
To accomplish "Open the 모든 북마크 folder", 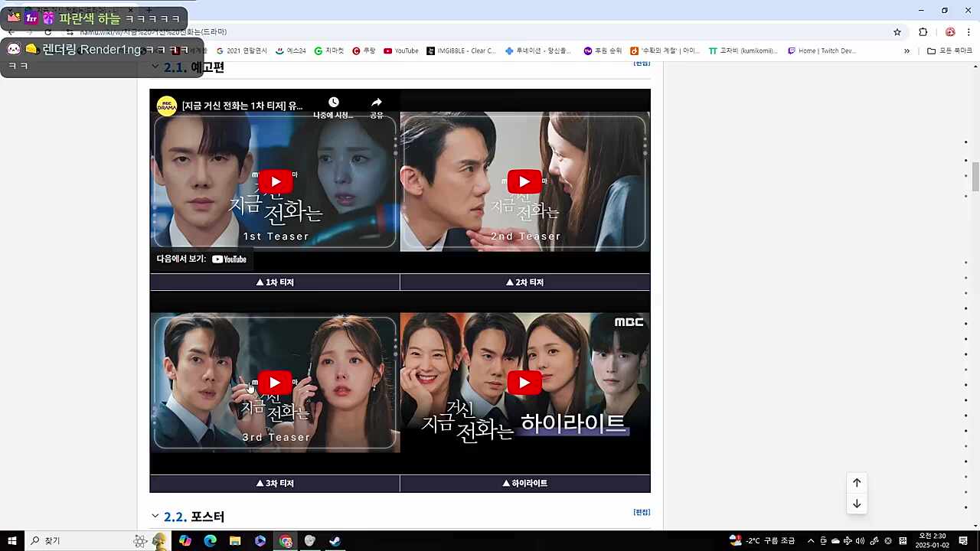I will click(x=949, y=51).
